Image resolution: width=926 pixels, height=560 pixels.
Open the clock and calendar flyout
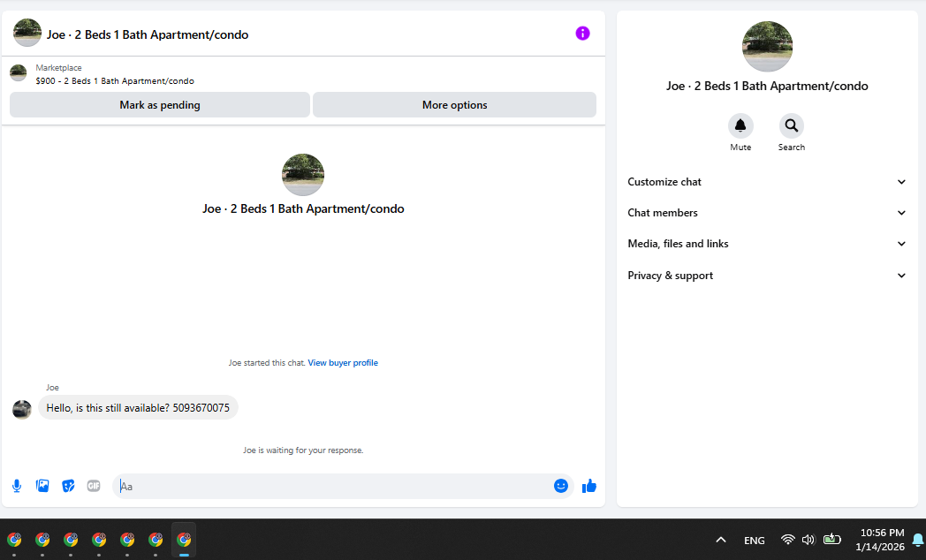click(881, 540)
